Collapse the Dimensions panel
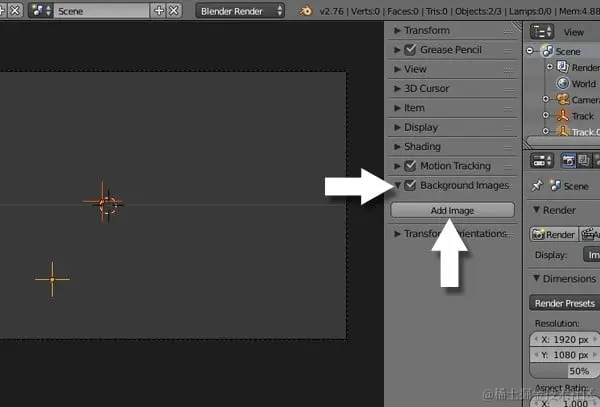Viewport: 600px width, 407px height. coord(536,278)
